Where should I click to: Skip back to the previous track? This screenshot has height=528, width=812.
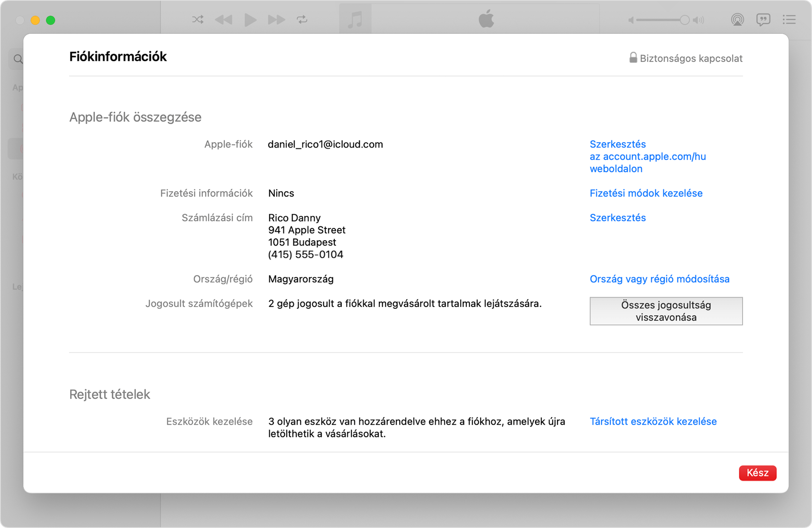tap(224, 19)
